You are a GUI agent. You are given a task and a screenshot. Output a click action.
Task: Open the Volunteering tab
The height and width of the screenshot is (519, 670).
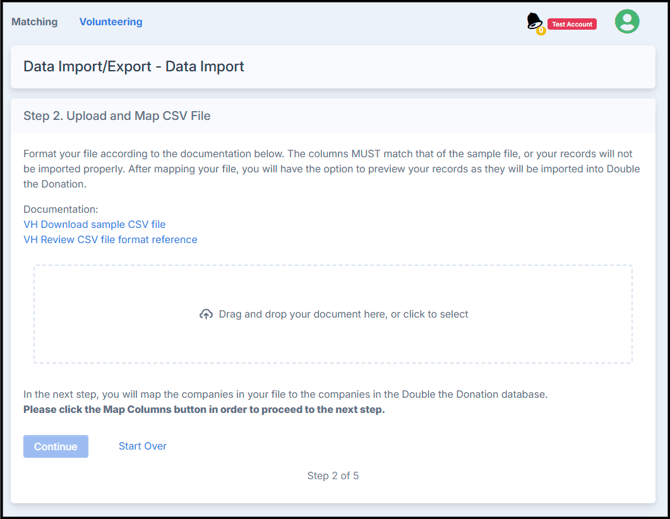point(111,21)
